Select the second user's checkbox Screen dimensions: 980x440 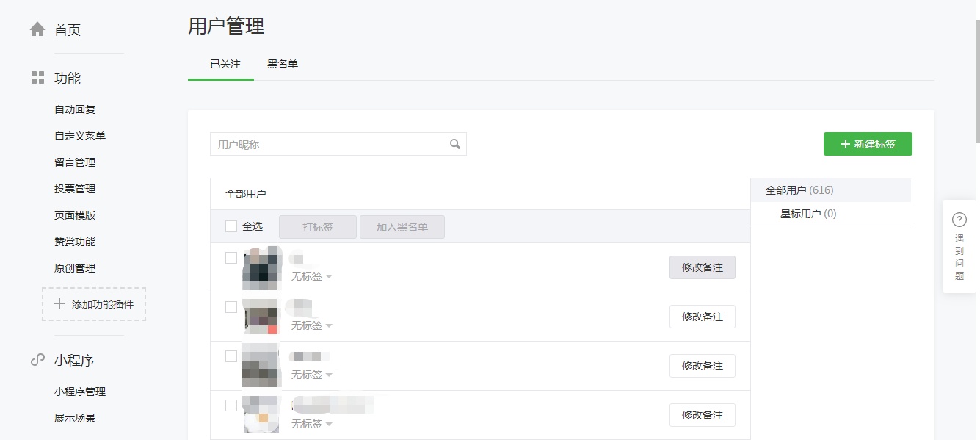pyautogui.click(x=231, y=307)
